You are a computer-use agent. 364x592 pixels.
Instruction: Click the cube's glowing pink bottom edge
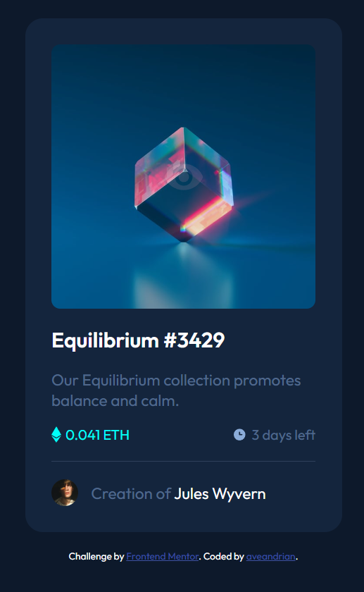point(206,216)
